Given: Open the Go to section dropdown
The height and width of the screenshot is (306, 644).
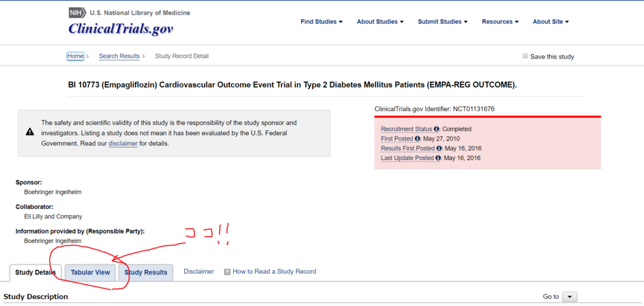Looking at the screenshot, I should coord(570,297).
